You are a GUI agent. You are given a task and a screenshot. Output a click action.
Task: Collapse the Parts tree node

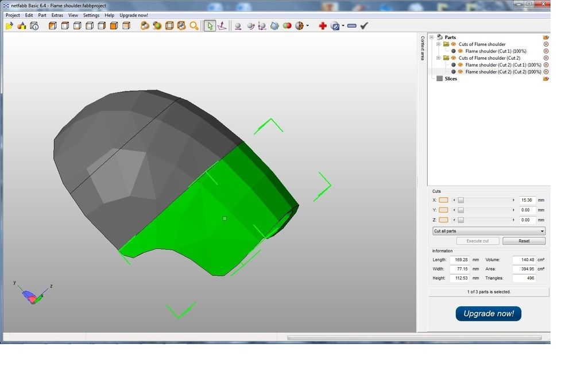[432, 37]
